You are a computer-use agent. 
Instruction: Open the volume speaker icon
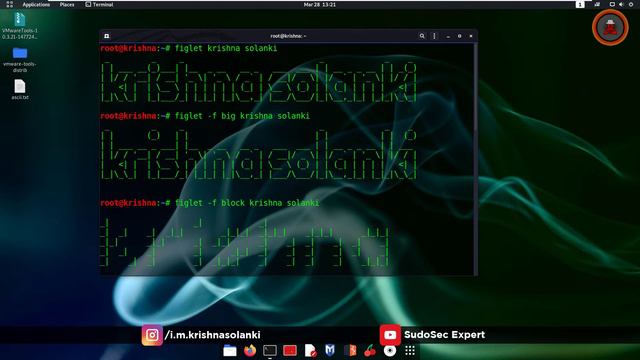click(x=621, y=4)
